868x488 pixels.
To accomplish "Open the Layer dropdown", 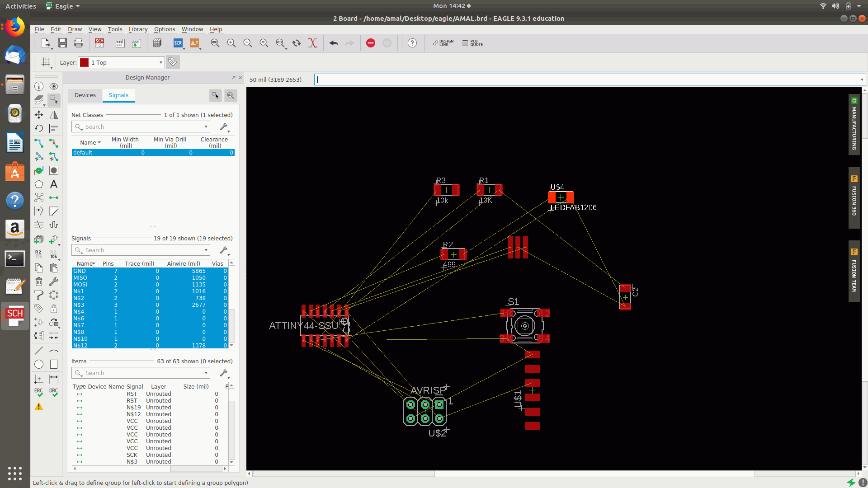I will pos(160,62).
